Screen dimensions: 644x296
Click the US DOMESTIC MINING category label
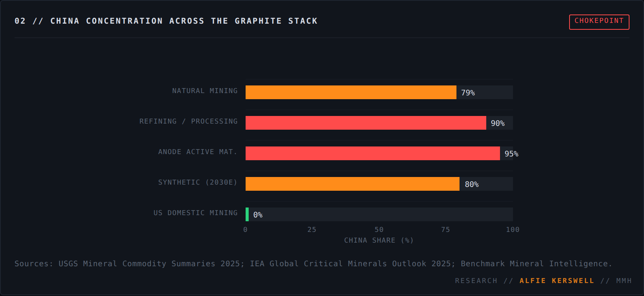[x=196, y=213]
